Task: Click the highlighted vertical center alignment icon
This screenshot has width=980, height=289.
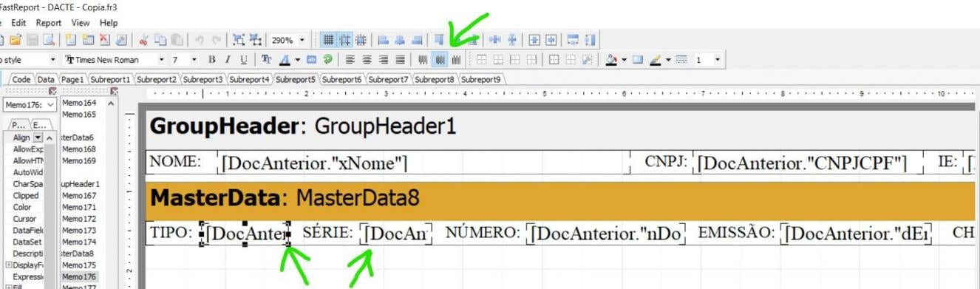Action: [x=440, y=60]
